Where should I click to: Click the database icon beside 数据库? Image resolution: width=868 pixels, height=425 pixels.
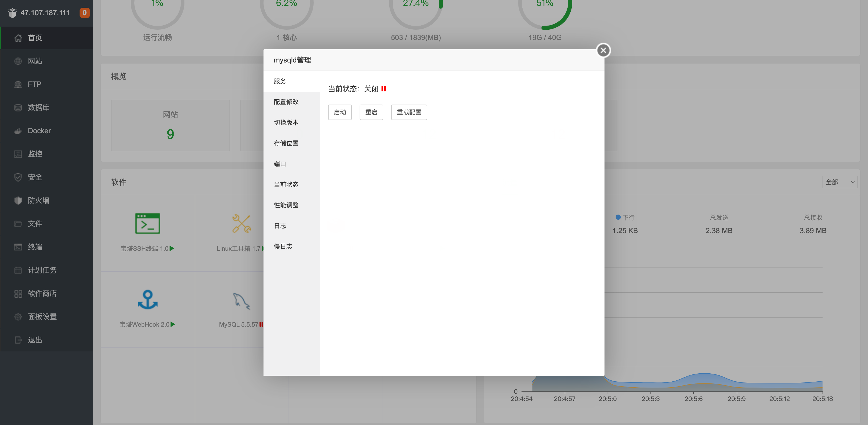18,107
